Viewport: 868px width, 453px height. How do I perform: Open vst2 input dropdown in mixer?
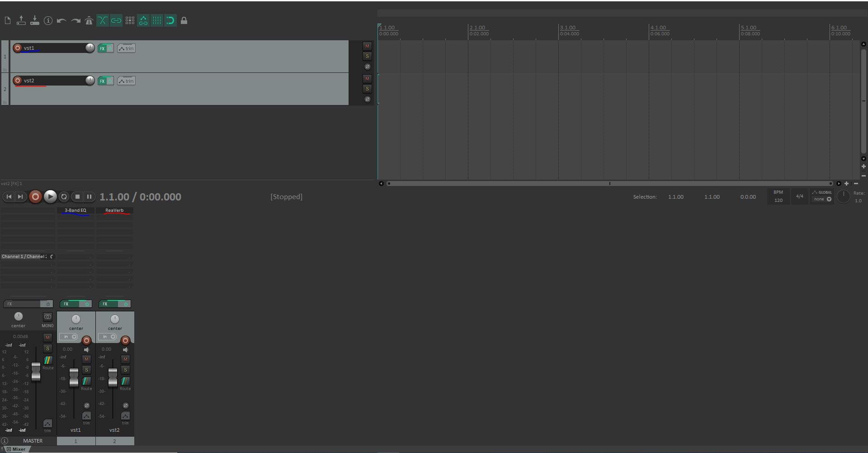[x=107, y=337]
